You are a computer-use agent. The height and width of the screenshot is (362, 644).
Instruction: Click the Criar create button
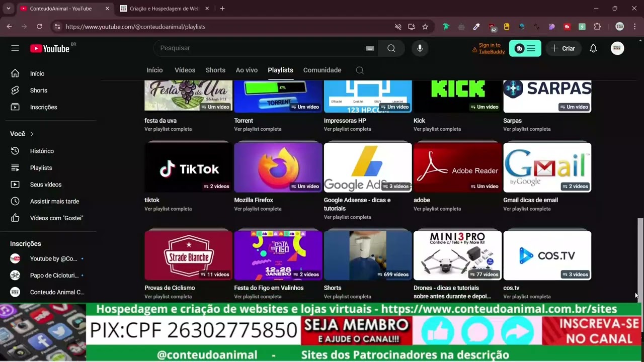tap(563, 48)
